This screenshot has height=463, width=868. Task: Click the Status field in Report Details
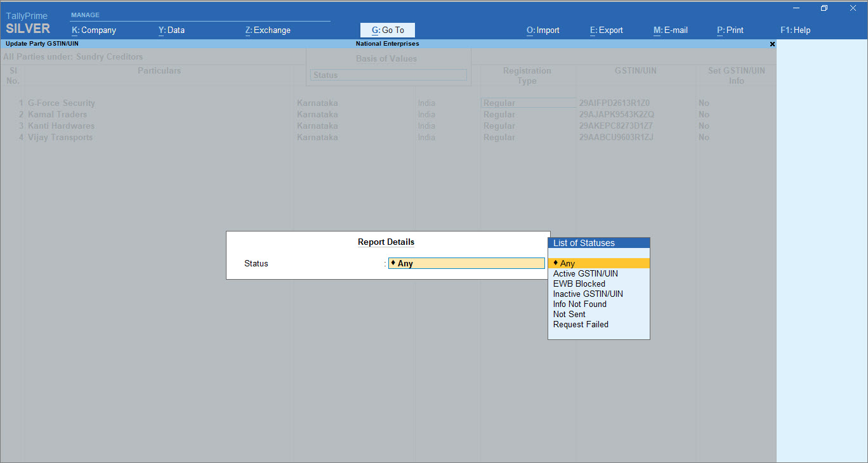[466, 263]
